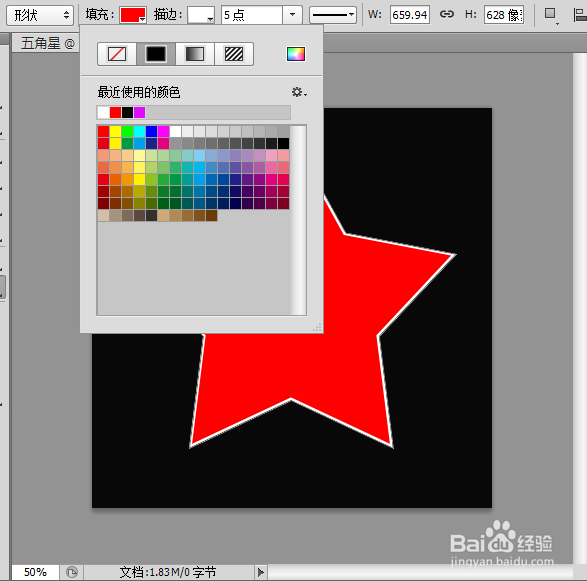Choose the solid color fill type
This screenshot has height=582, width=587.
point(156,54)
